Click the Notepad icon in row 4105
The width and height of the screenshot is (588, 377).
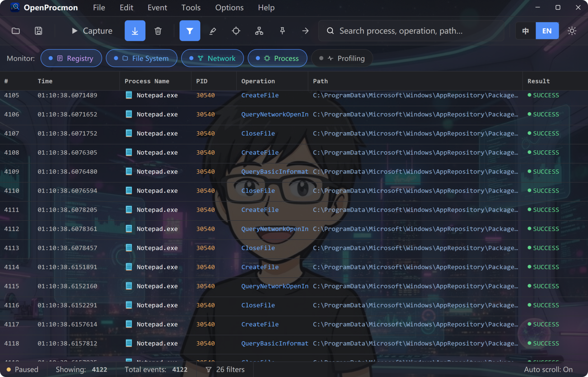pyautogui.click(x=129, y=95)
